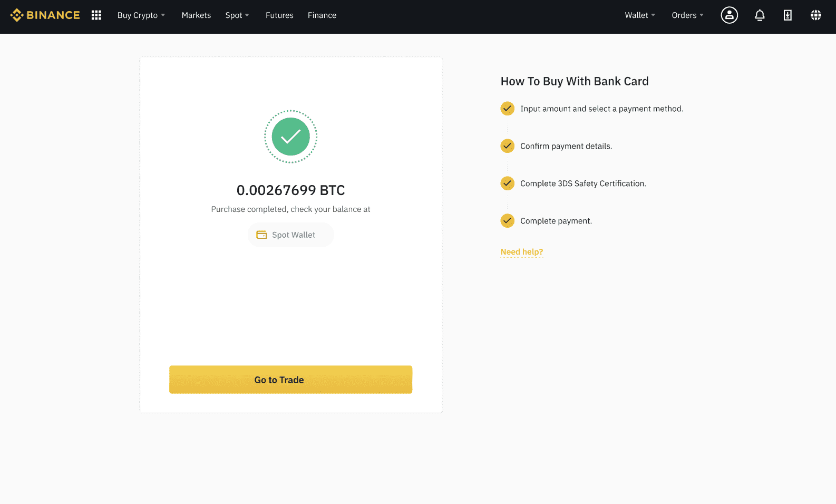Click checkmark beside Confirm payment details
This screenshot has height=504, width=836.
pos(507,146)
